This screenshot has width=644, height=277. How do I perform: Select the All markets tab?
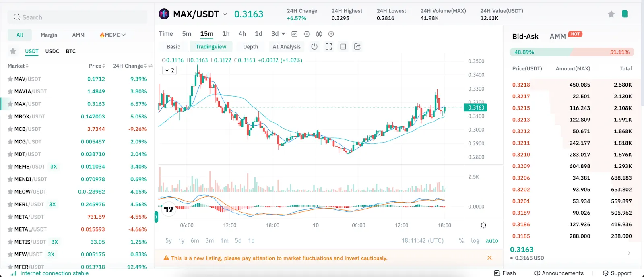(x=20, y=35)
